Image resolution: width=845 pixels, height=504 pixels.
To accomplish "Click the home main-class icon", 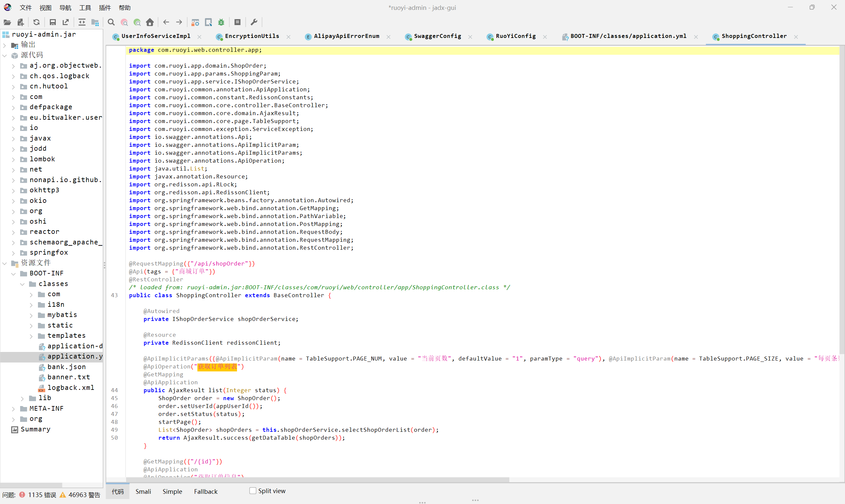I will pos(150,22).
